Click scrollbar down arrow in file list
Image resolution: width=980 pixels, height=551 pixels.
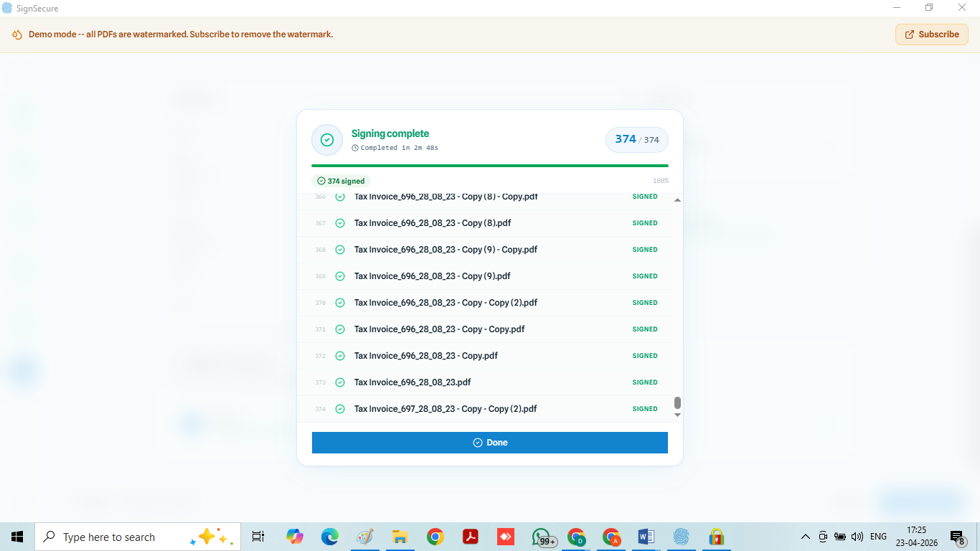point(677,415)
